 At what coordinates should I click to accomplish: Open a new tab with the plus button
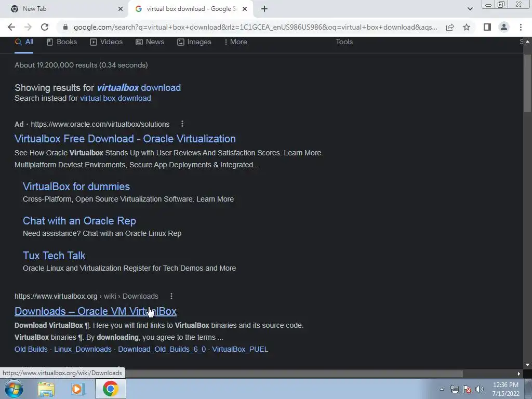pos(264,9)
